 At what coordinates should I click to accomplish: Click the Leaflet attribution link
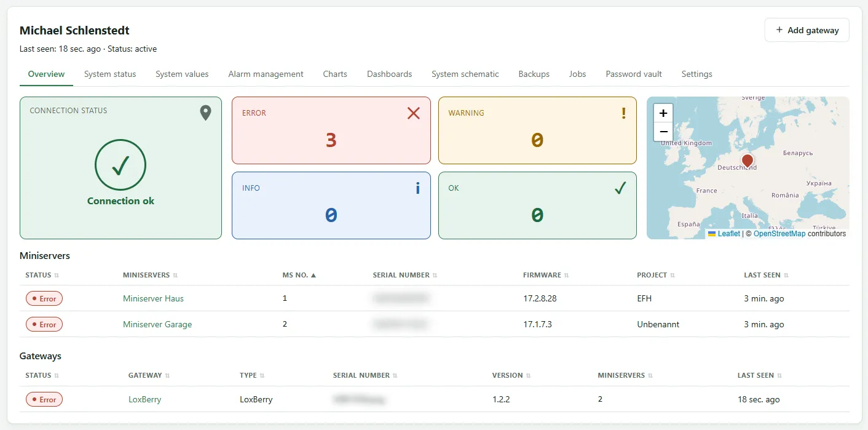pos(728,234)
